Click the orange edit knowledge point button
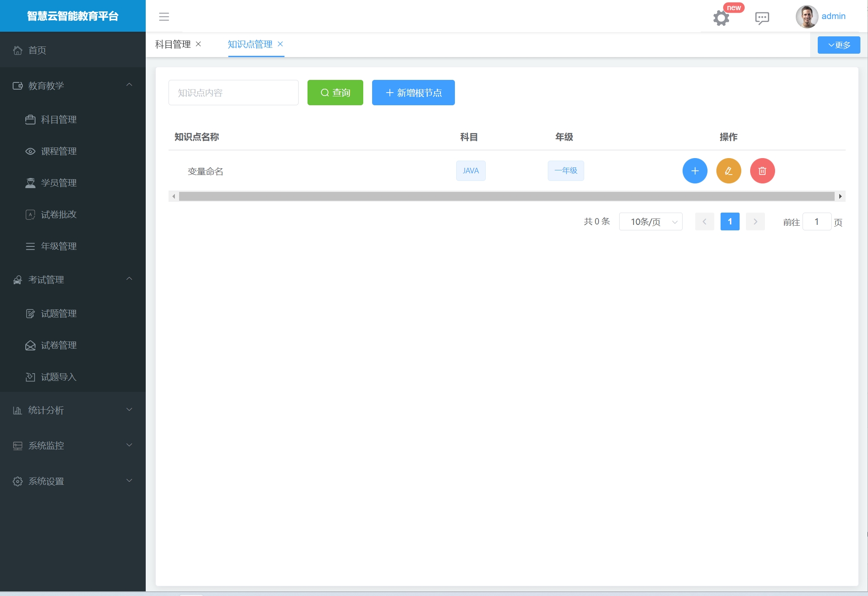This screenshot has width=868, height=596. click(728, 171)
